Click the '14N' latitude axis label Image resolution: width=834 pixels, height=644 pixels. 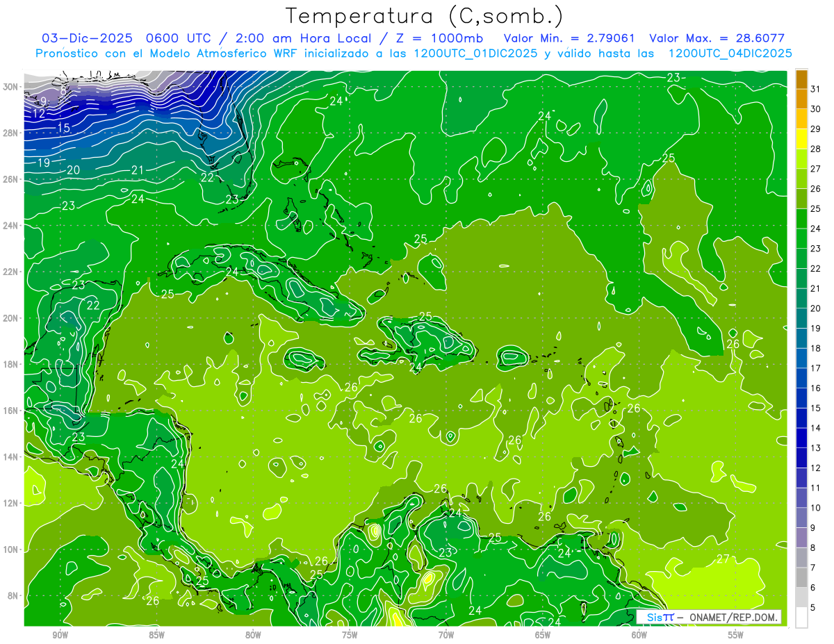point(10,457)
